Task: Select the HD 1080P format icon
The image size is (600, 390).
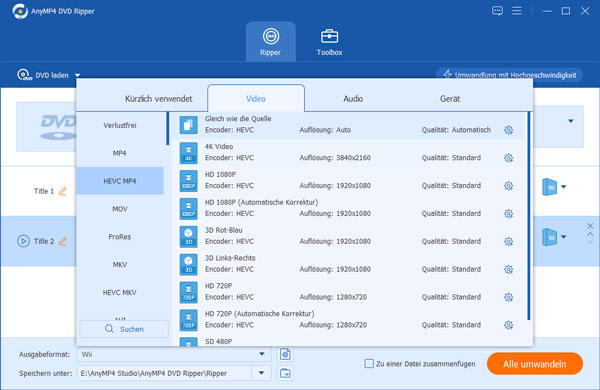Action: point(189,181)
